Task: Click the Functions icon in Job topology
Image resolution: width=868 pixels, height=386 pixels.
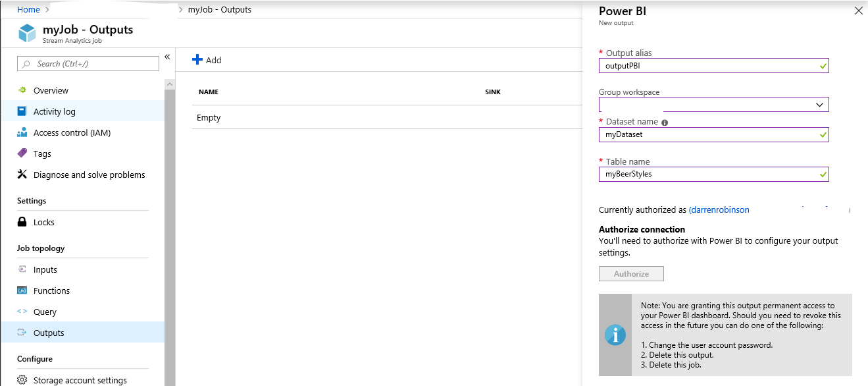Action: 22,290
